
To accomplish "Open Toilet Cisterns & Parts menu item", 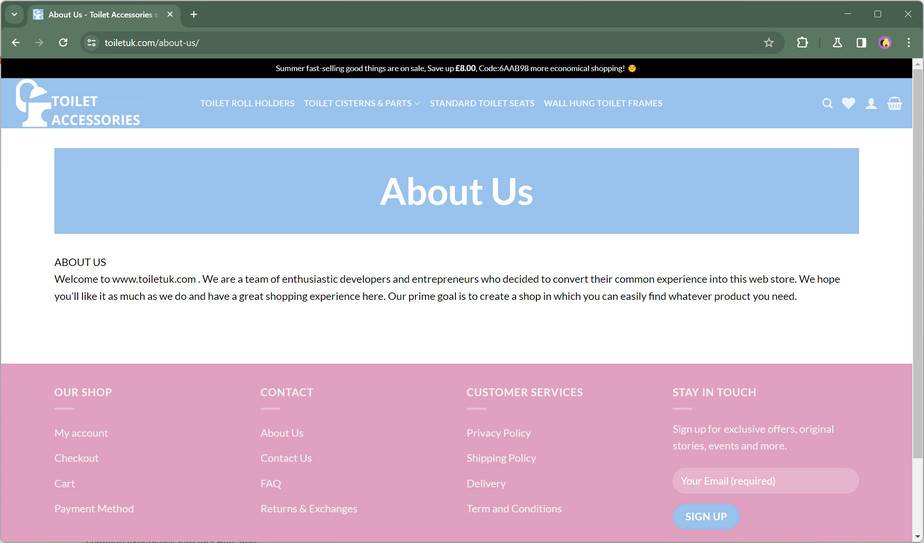I will (358, 103).
